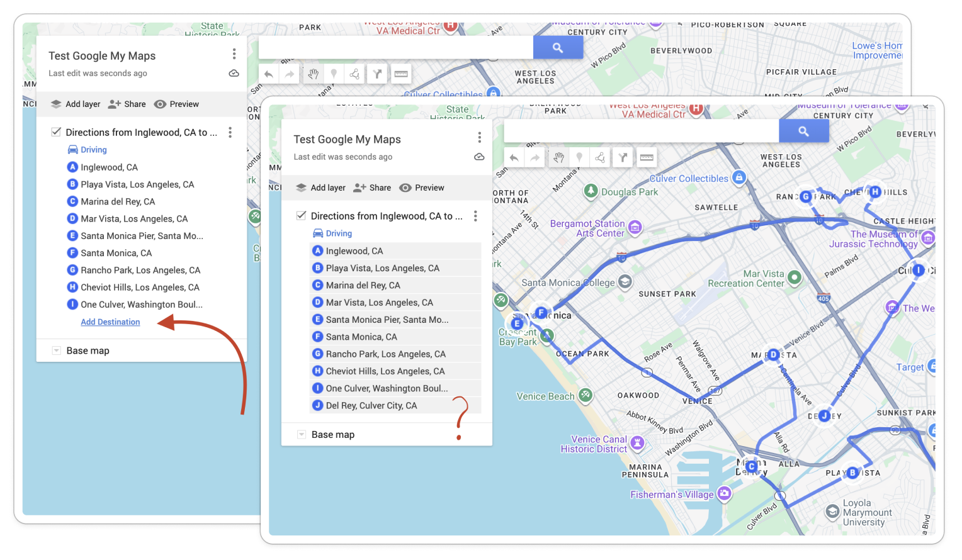Open the Add directions tool

click(623, 157)
